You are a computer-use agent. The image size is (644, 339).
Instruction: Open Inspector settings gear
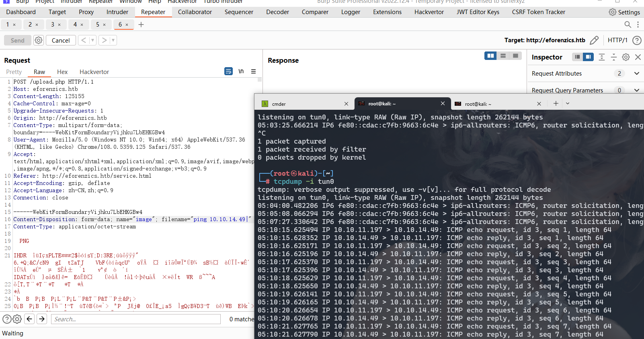626,57
